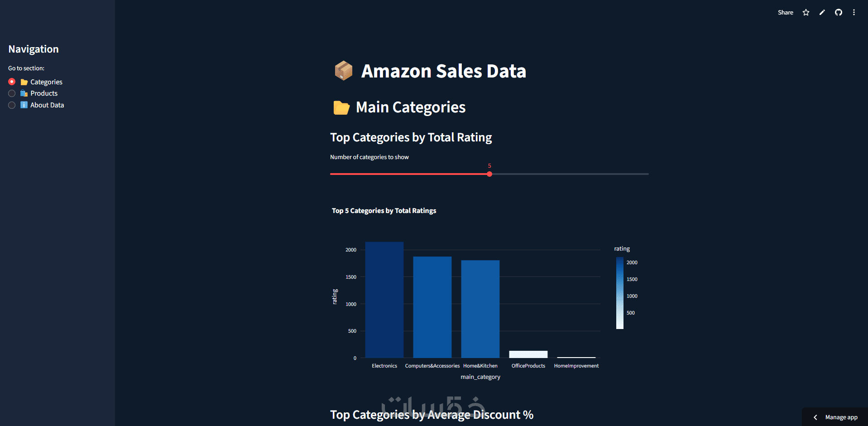Click the rating color scale legend
Viewport: 868px width, 426px height.
pyautogui.click(x=620, y=293)
